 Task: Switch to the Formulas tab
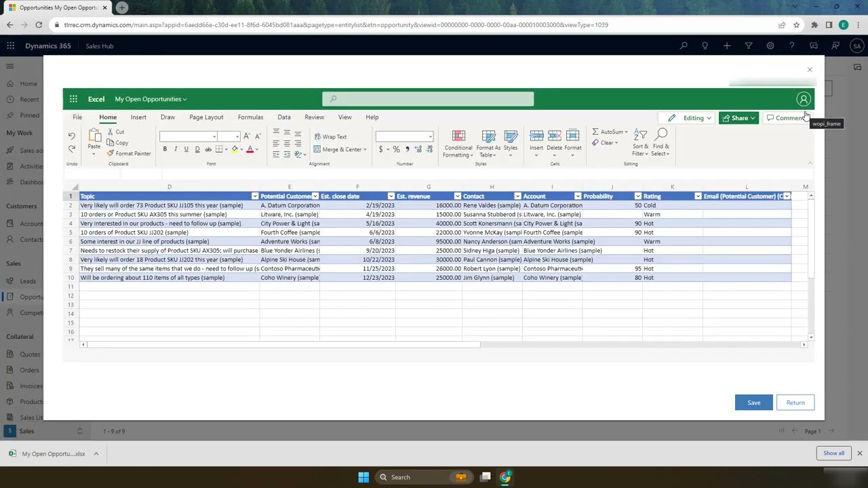coord(250,117)
